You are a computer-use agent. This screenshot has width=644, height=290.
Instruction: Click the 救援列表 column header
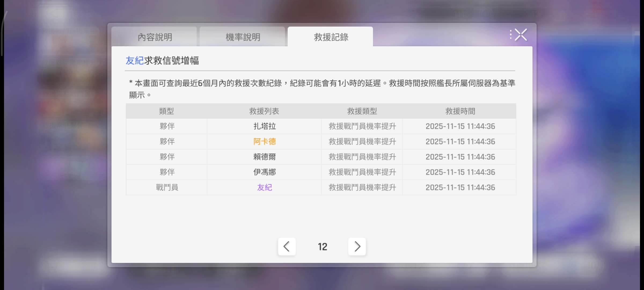click(264, 111)
